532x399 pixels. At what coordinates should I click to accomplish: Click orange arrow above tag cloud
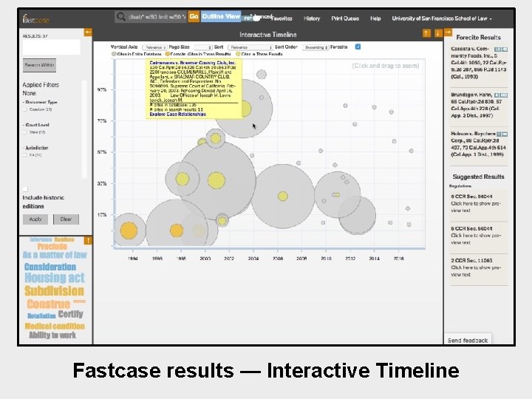88,241
